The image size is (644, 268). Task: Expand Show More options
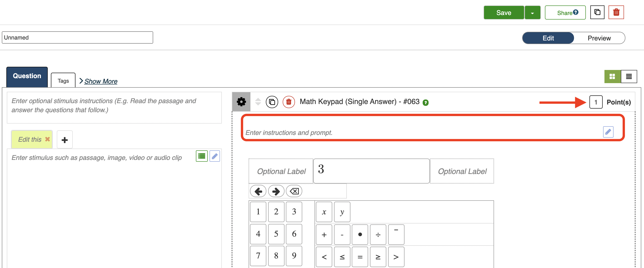100,81
